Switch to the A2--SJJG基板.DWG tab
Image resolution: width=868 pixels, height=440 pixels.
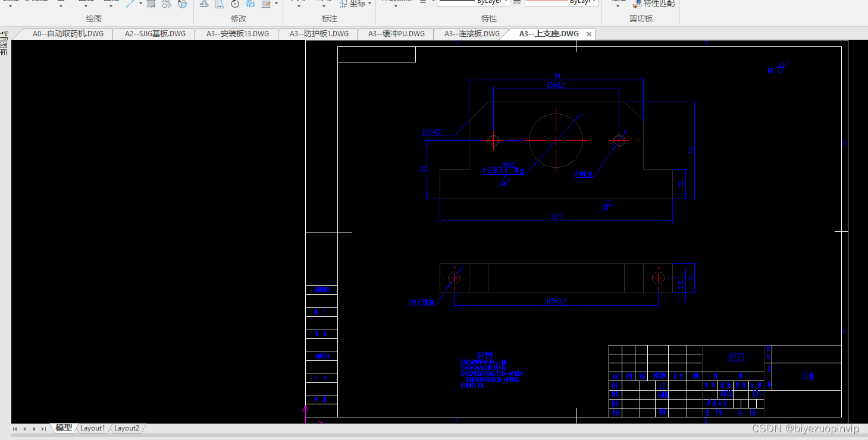tap(155, 34)
